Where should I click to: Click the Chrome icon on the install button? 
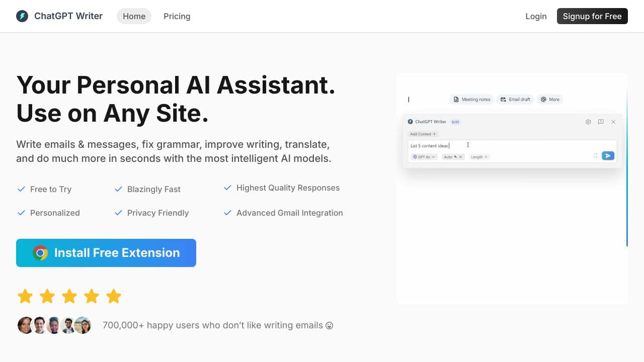click(x=40, y=253)
